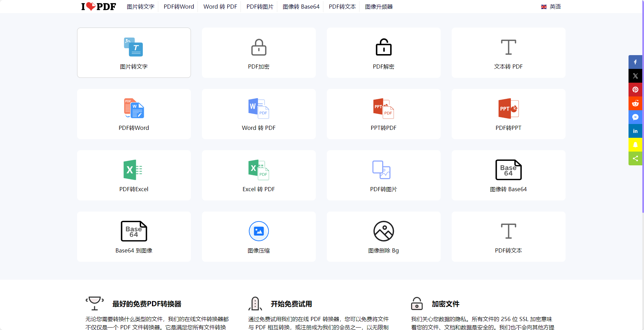This screenshot has width=644, height=330.
Task: Click the 开始免费试用 heading
Action: click(291, 304)
